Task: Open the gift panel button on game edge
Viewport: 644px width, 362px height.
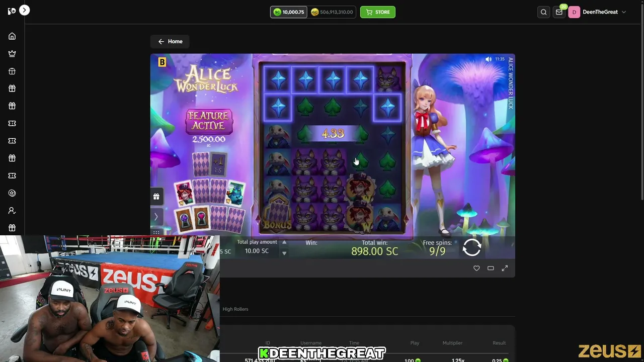Action: pos(156,197)
